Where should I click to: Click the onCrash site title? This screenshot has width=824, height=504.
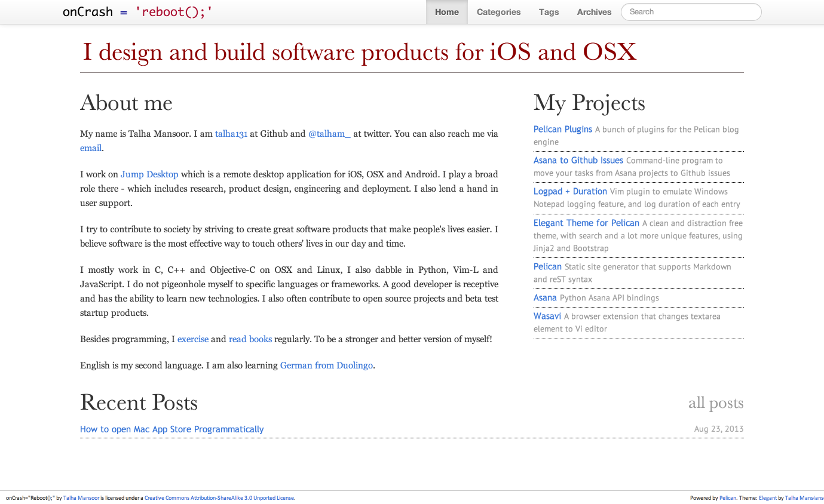pos(137,12)
